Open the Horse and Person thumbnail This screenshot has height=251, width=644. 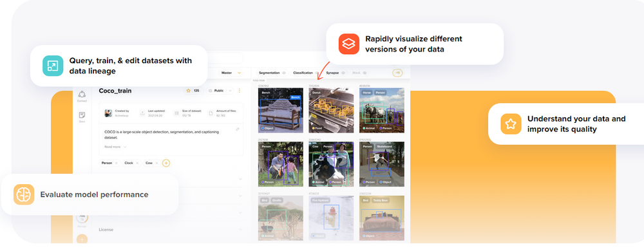381,110
